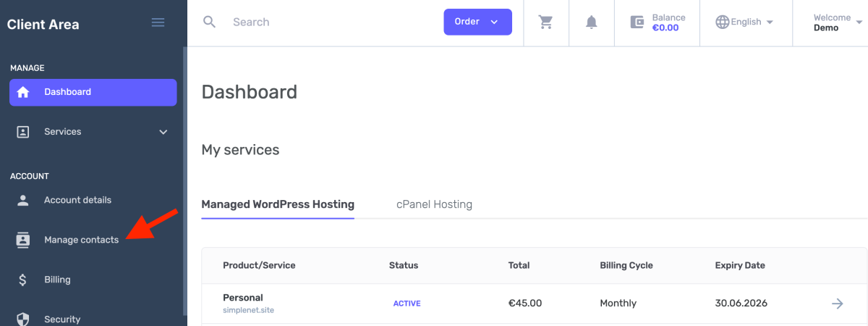Toggle the sidebar hamburger menu icon
The height and width of the screenshot is (326, 868).
[158, 22]
